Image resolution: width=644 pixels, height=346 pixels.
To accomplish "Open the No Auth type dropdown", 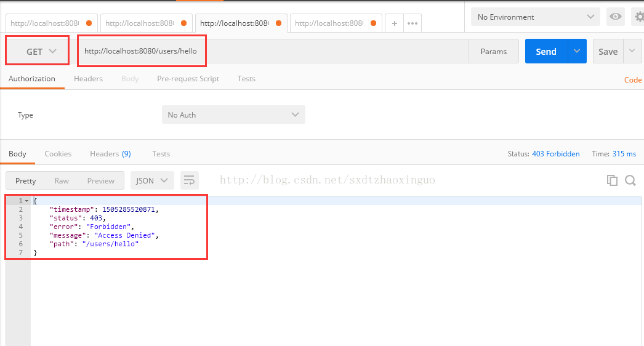I will tap(233, 115).
